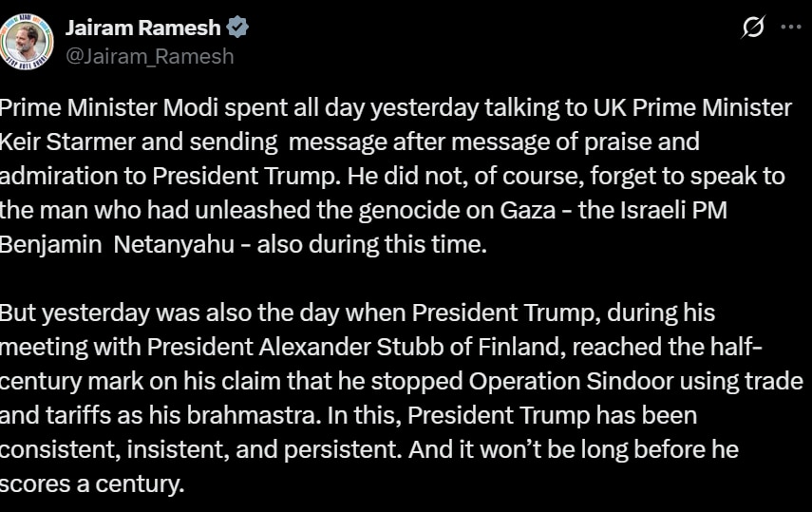The image size is (812, 512).
Task: Click the blue verified badge
Action: point(237,28)
